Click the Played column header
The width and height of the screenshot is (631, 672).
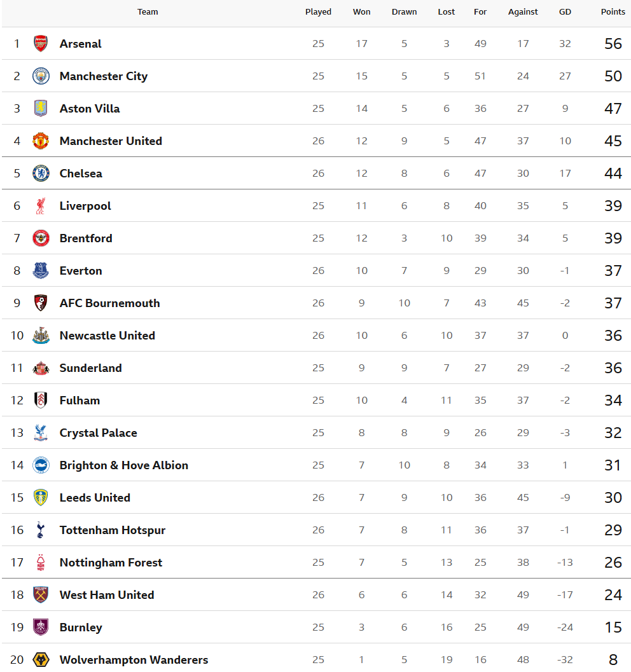click(x=318, y=12)
